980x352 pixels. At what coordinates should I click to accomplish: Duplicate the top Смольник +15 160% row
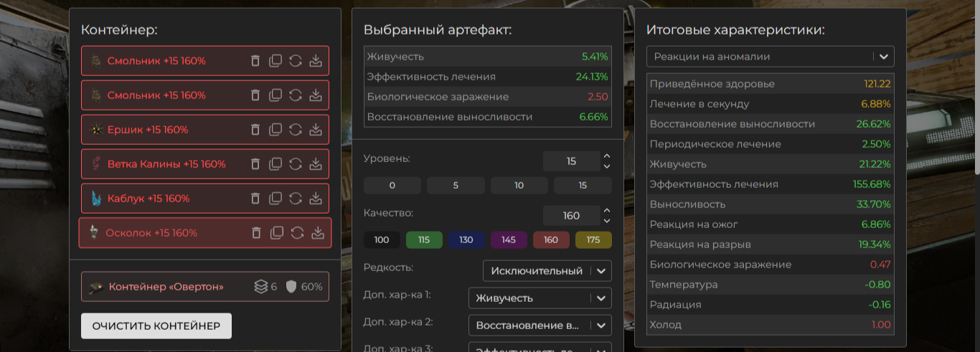275,61
